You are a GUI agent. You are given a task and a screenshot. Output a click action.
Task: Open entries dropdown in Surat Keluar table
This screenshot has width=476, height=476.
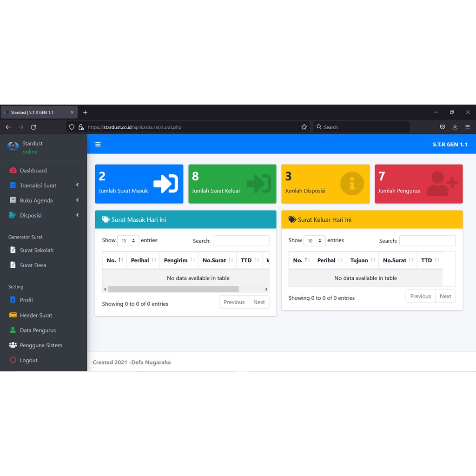click(x=314, y=241)
